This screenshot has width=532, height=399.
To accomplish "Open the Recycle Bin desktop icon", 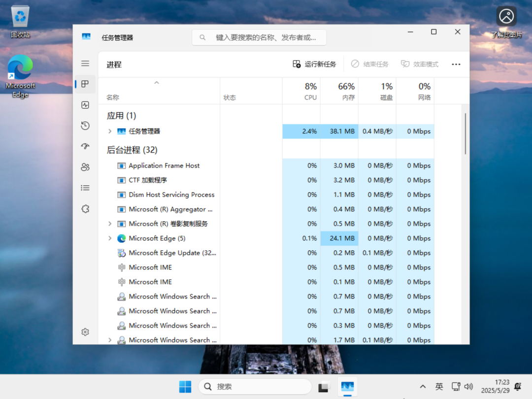I will [20, 21].
